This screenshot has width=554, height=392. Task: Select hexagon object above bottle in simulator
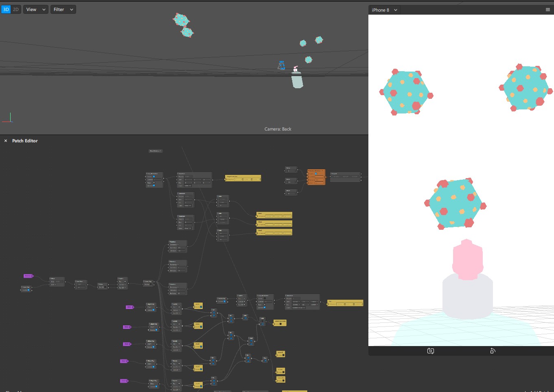click(x=455, y=203)
